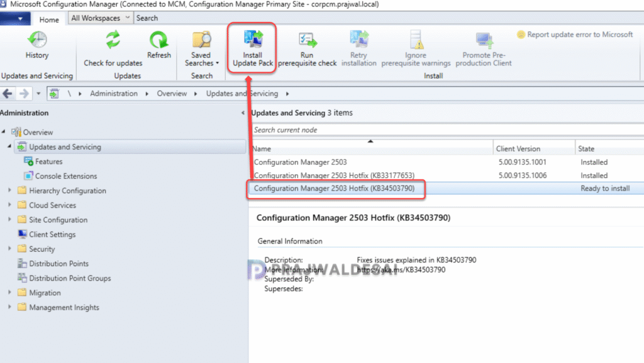Select Console Extensions tree node
Image resolution: width=644 pixels, height=363 pixels.
[x=66, y=176]
